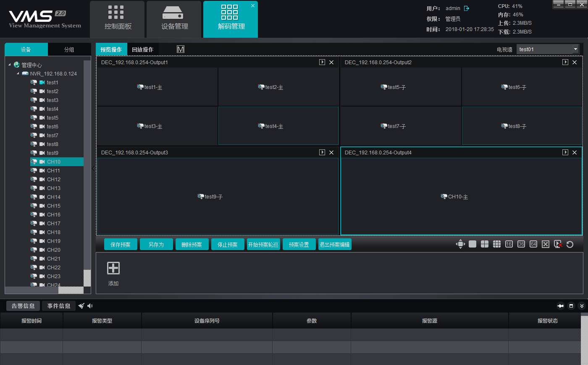The width and height of the screenshot is (588, 365).
Task: Click the stop-all-decoding monitor icon
Action: point(558,244)
